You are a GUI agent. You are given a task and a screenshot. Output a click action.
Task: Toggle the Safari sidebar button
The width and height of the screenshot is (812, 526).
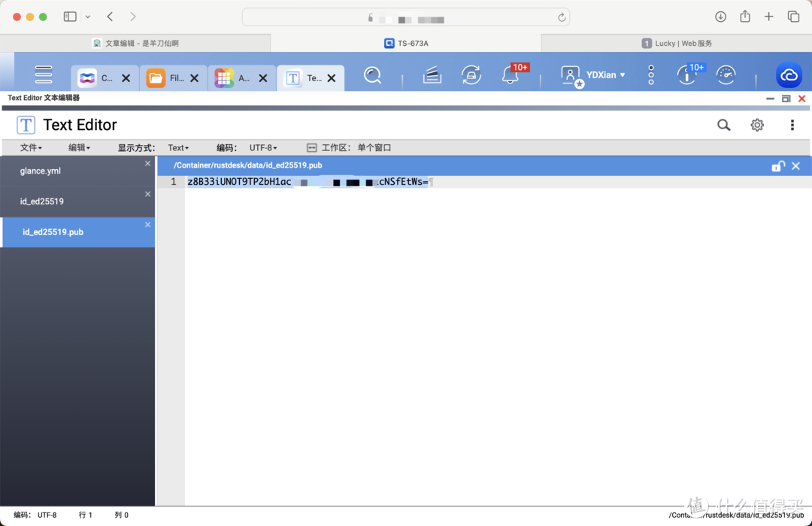click(x=70, y=17)
